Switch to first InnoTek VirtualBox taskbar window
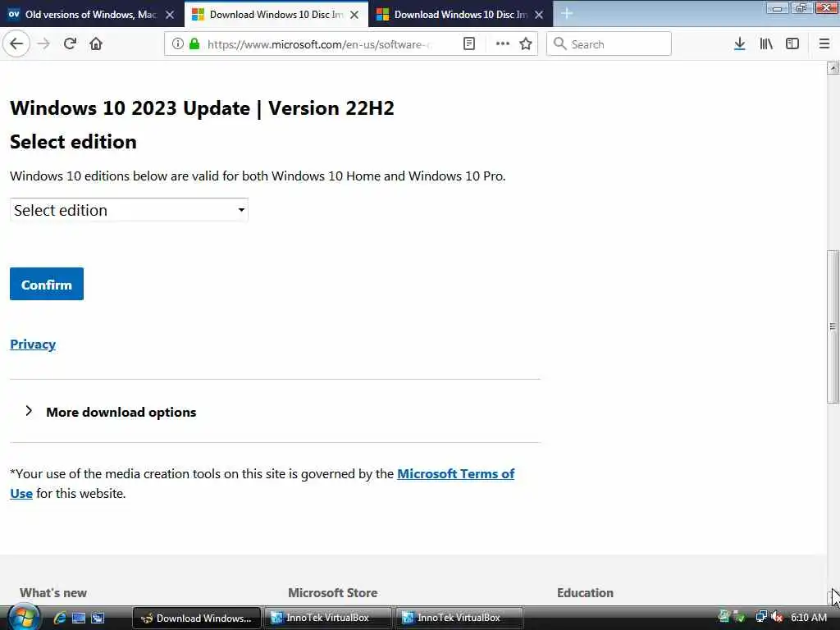840x630 pixels. [x=327, y=618]
